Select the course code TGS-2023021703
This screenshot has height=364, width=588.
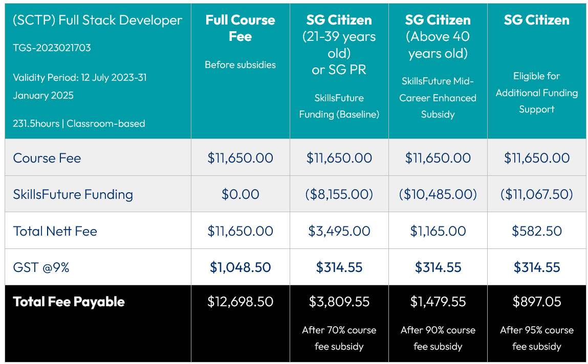(x=52, y=48)
